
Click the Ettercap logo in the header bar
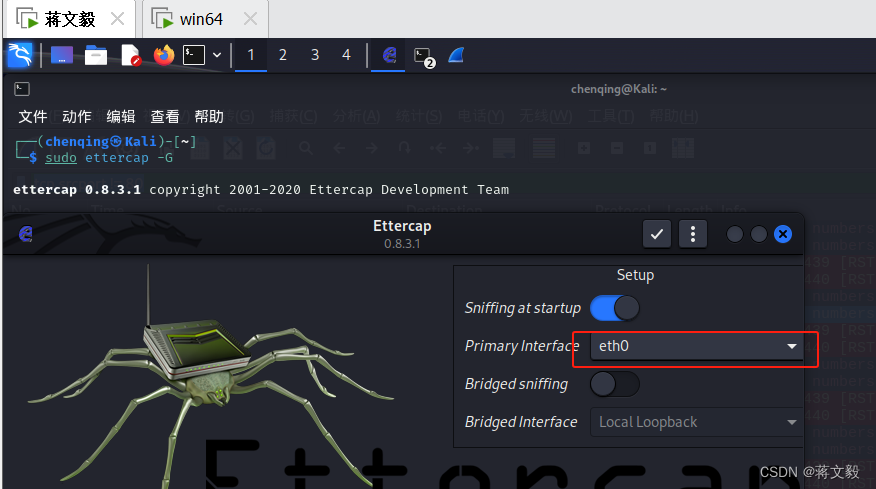[26, 234]
